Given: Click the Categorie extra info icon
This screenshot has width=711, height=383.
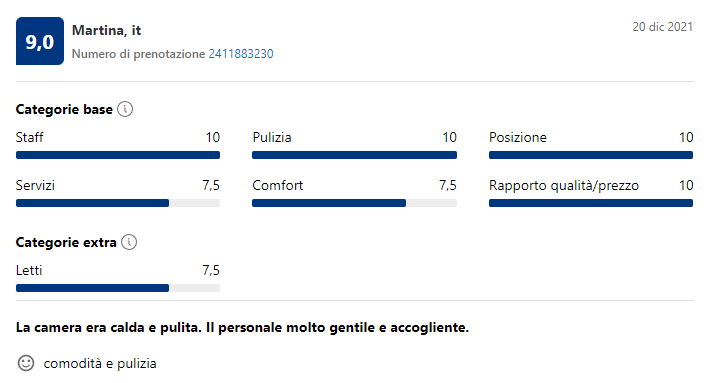Looking at the screenshot, I should click(x=129, y=242).
